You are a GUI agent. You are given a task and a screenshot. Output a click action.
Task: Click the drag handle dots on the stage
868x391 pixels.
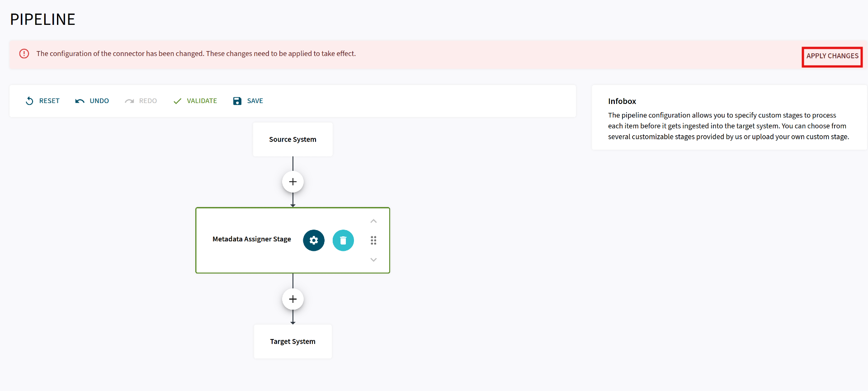tap(373, 240)
